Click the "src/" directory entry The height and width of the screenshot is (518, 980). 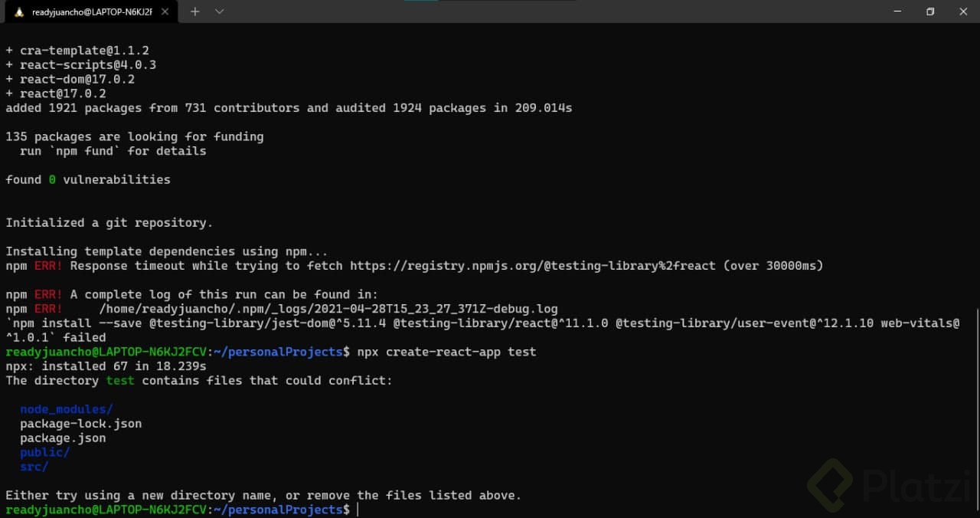click(34, 467)
